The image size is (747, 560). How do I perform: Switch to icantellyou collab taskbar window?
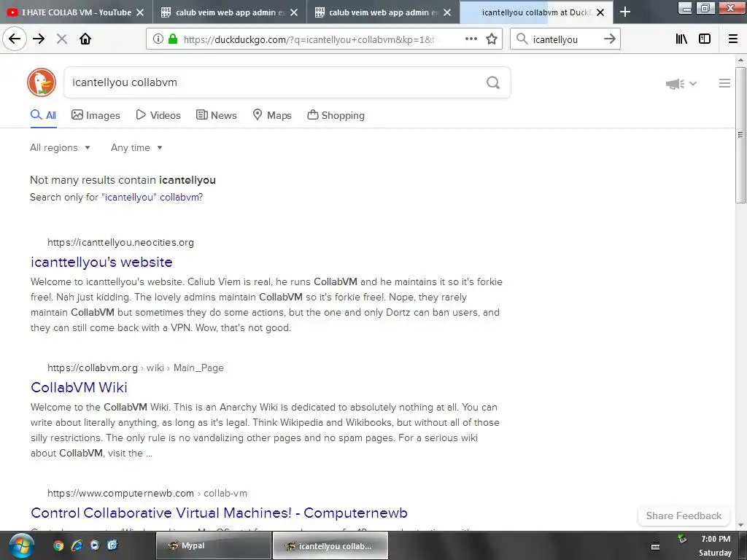(x=330, y=545)
